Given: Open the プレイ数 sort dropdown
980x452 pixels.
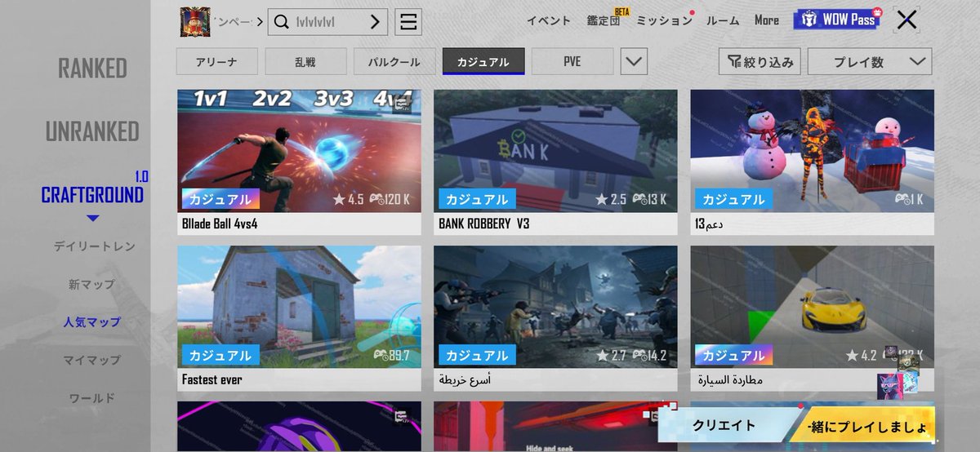Looking at the screenshot, I should click(870, 62).
